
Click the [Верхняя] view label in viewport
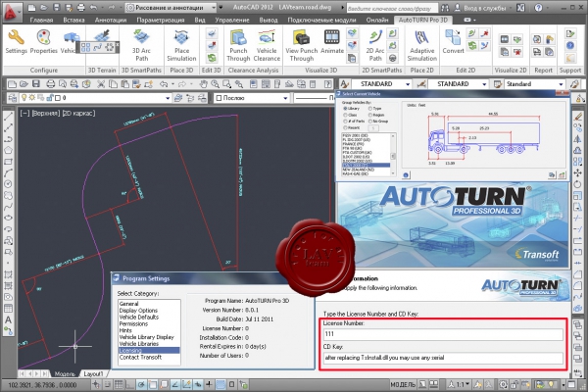point(45,113)
